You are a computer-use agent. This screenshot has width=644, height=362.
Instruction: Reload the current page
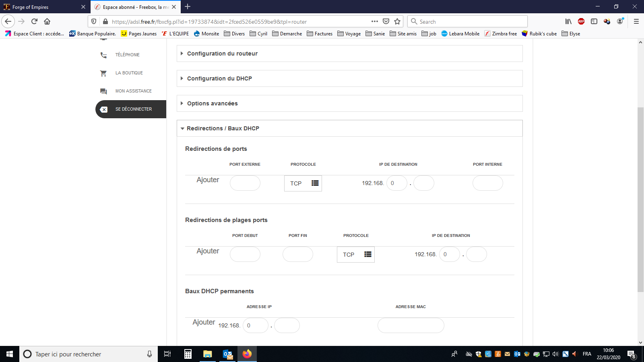tap(34, 21)
